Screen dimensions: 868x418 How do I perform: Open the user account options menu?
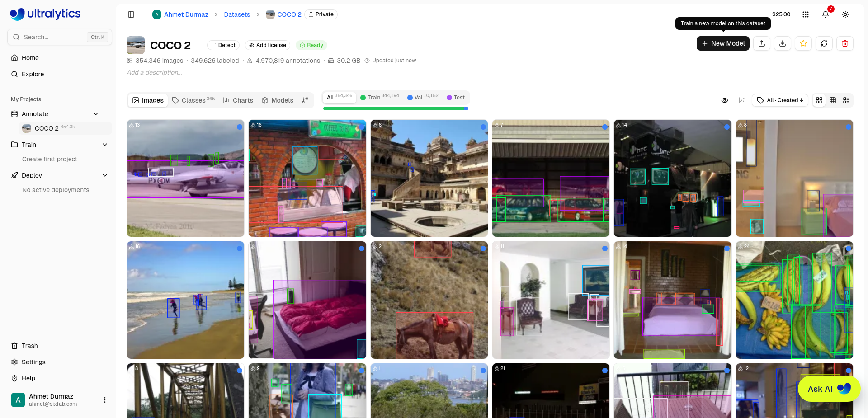[x=105, y=400]
